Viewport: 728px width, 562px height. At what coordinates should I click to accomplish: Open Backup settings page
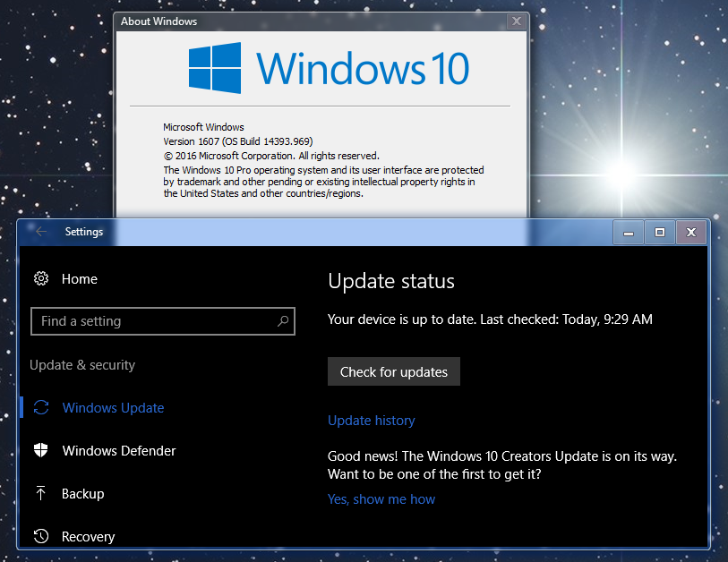click(x=82, y=494)
